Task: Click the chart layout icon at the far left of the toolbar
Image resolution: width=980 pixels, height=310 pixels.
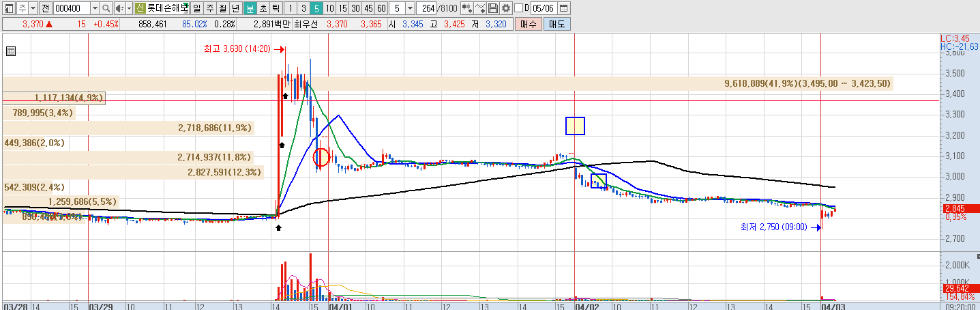Action: pyautogui.click(x=8, y=8)
